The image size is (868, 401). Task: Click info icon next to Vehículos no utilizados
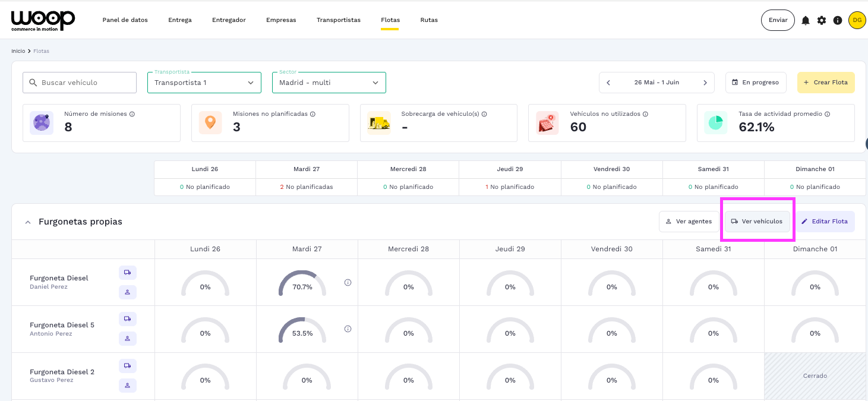645,114
